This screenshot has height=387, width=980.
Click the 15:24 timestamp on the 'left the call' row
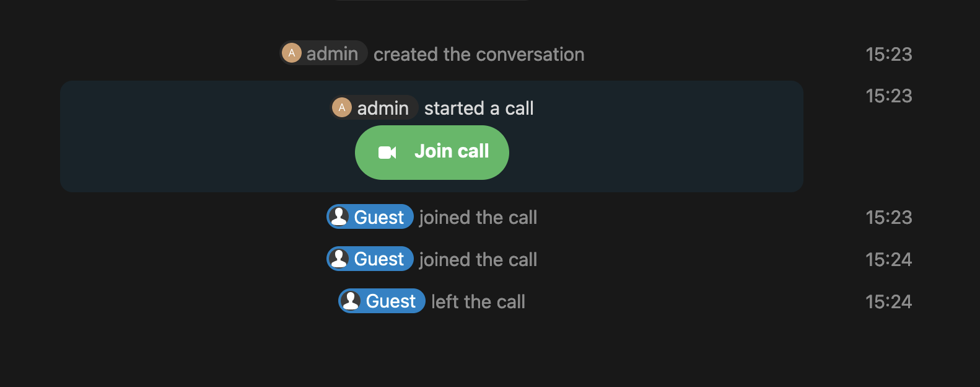tap(888, 302)
